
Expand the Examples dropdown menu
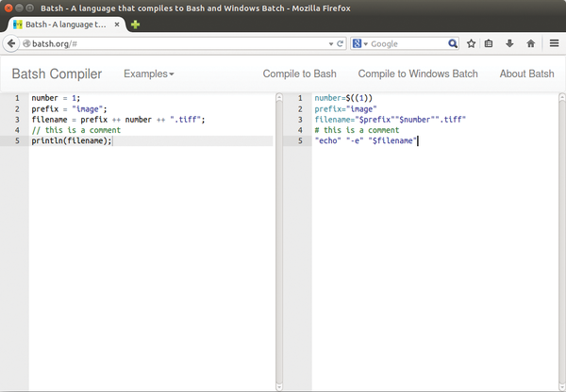(149, 73)
